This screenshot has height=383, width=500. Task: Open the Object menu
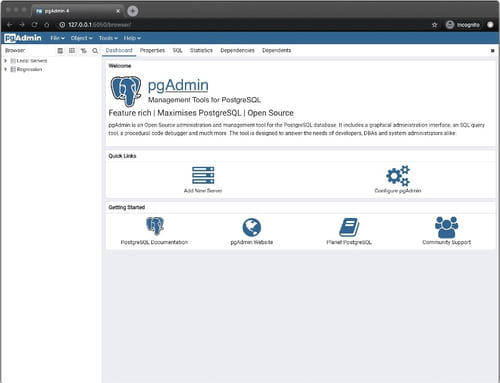(x=81, y=38)
